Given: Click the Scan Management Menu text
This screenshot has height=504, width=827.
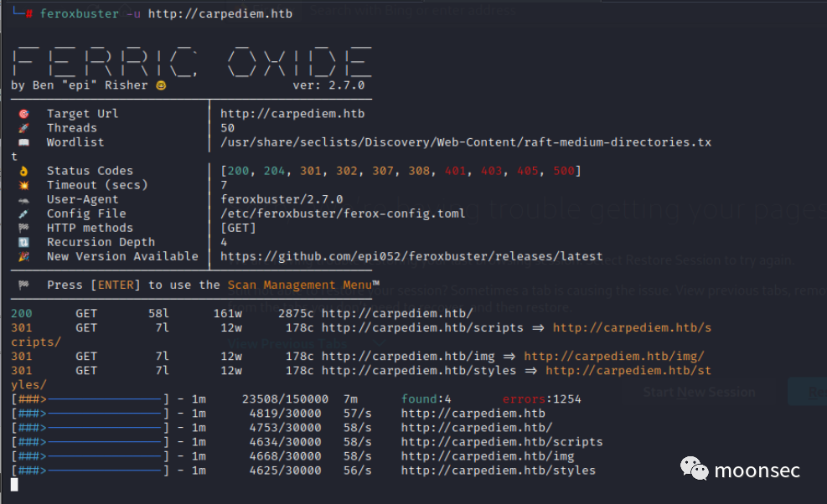Looking at the screenshot, I should click(300, 285).
